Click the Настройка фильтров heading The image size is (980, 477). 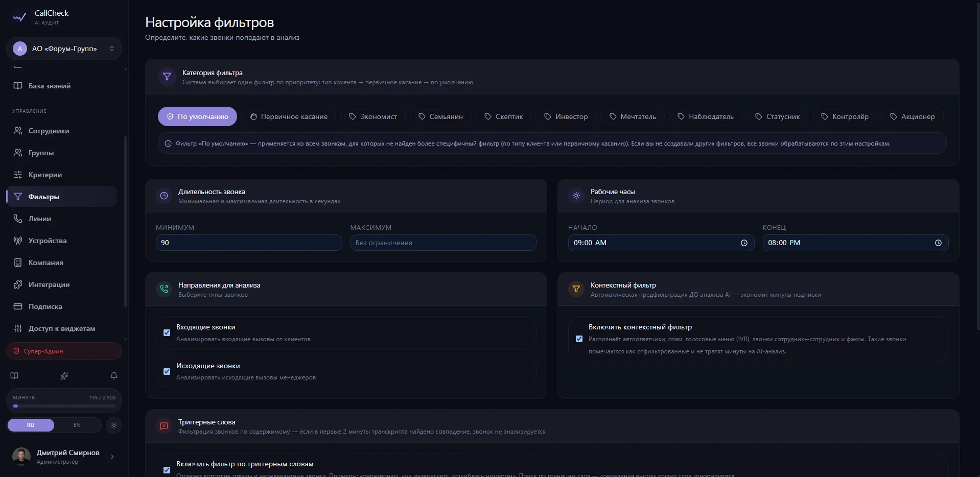click(209, 22)
